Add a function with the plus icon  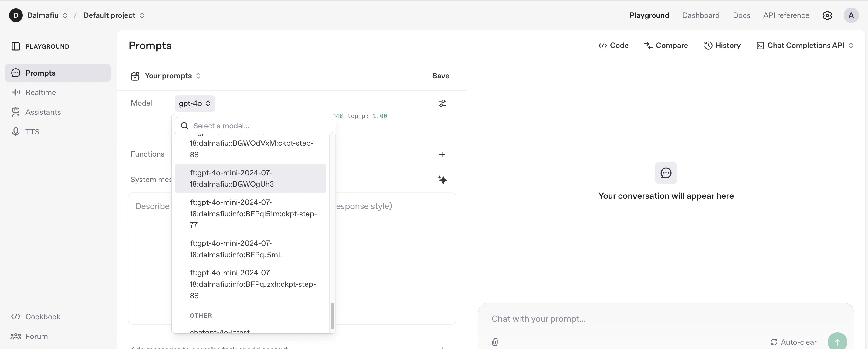tap(442, 155)
